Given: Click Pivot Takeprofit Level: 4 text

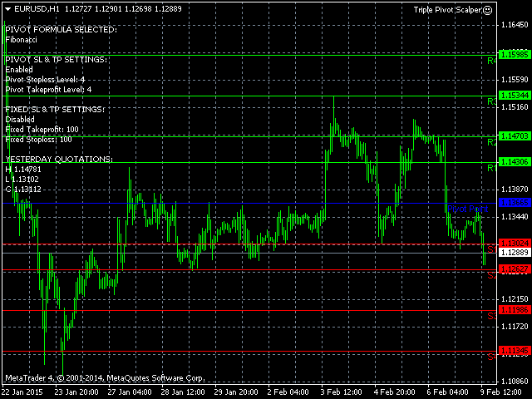Looking at the screenshot, I should tap(48, 90).
